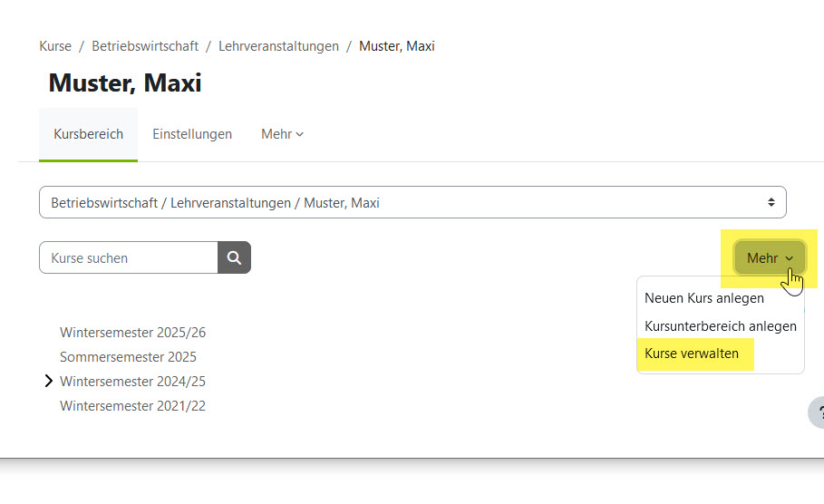Open the Mehr tab menu

pos(282,134)
